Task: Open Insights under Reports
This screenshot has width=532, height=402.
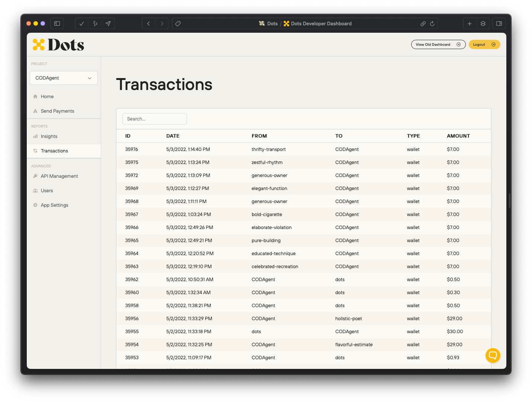Action: tap(49, 136)
